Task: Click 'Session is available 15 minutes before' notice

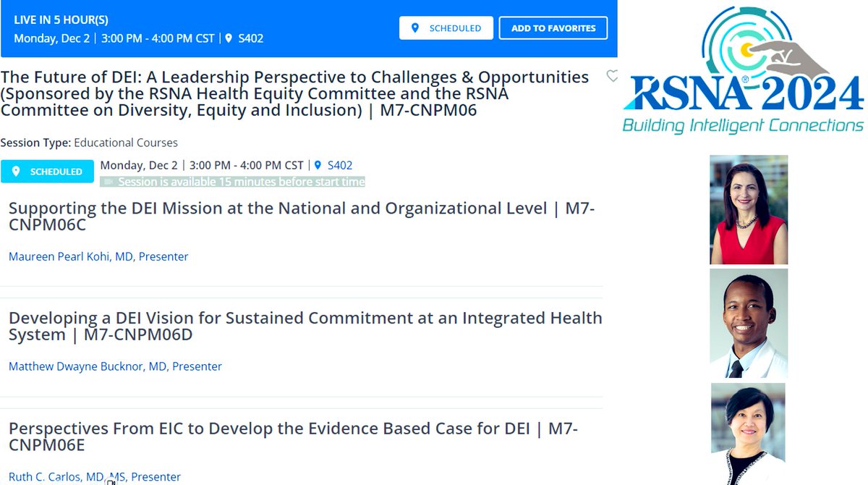Action: click(x=233, y=182)
